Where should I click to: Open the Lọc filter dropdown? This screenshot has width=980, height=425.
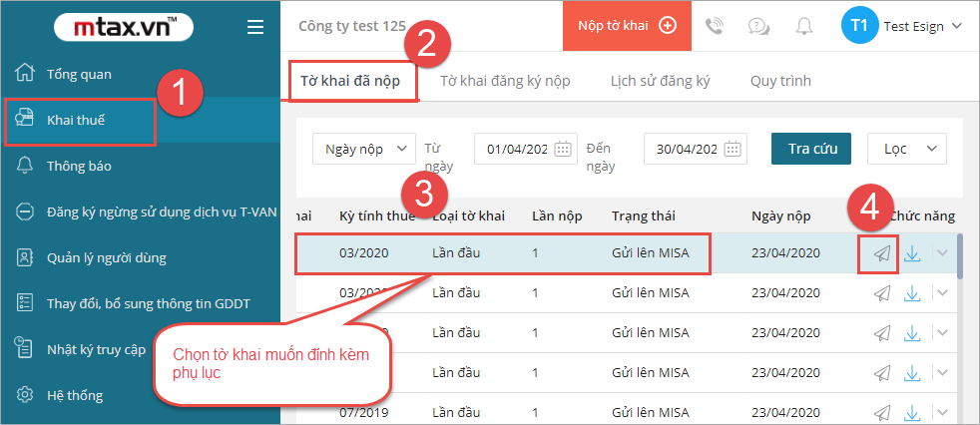(906, 149)
